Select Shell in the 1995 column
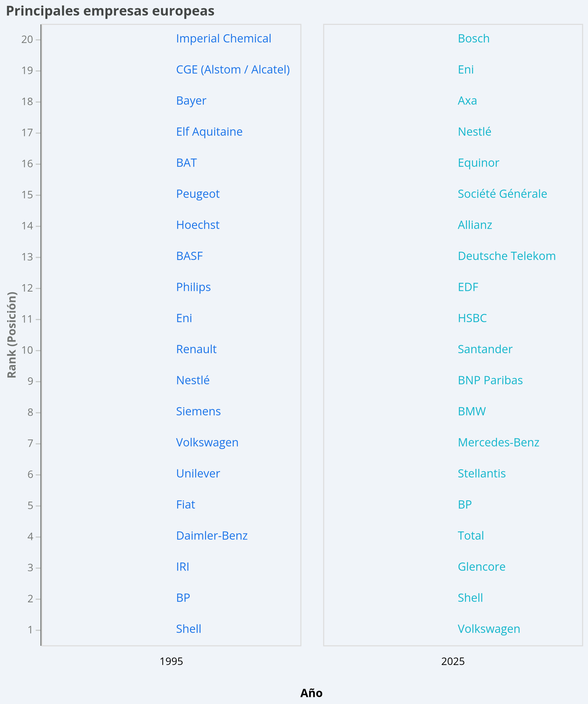This screenshot has height=704, width=588. tap(189, 629)
